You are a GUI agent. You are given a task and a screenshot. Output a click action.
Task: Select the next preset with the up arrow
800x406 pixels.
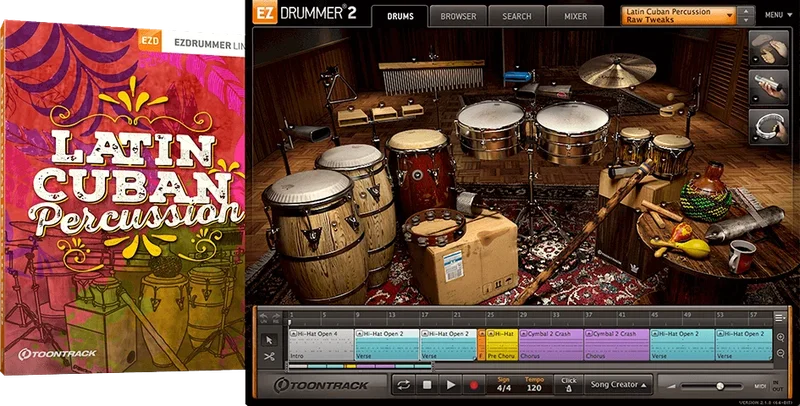[x=746, y=11]
